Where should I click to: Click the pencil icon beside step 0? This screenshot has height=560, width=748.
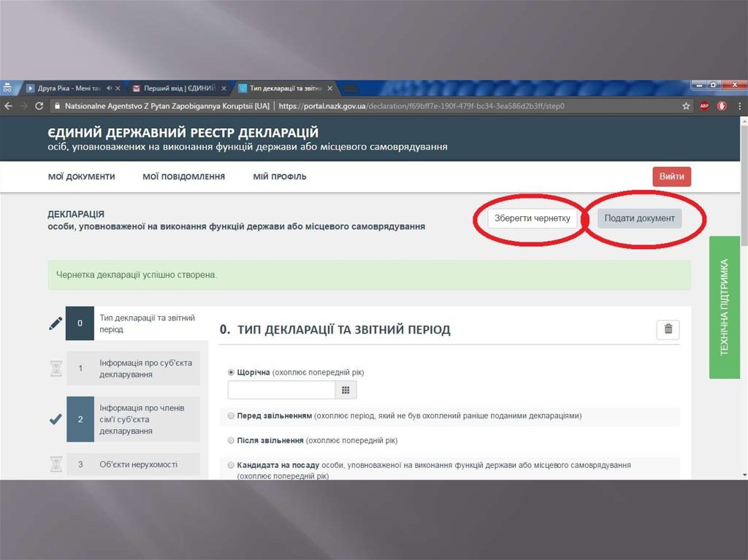(x=56, y=324)
